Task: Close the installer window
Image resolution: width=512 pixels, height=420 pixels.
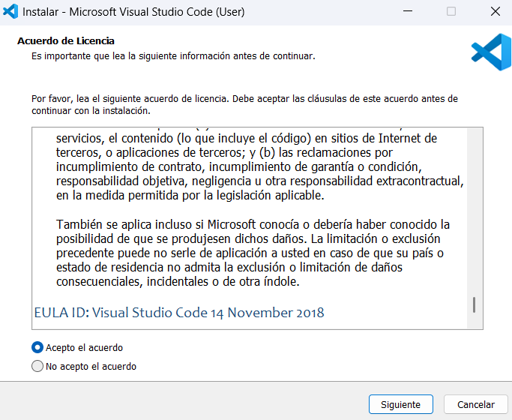Action: coord(494,12)
